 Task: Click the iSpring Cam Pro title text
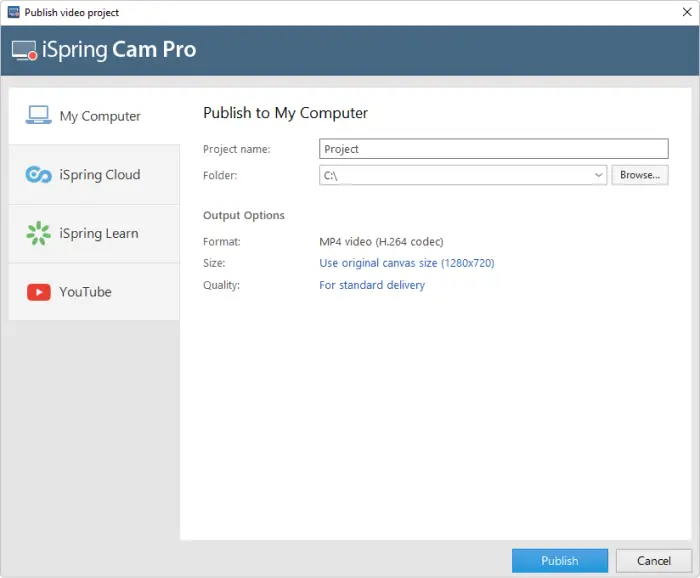pos(119,50)
